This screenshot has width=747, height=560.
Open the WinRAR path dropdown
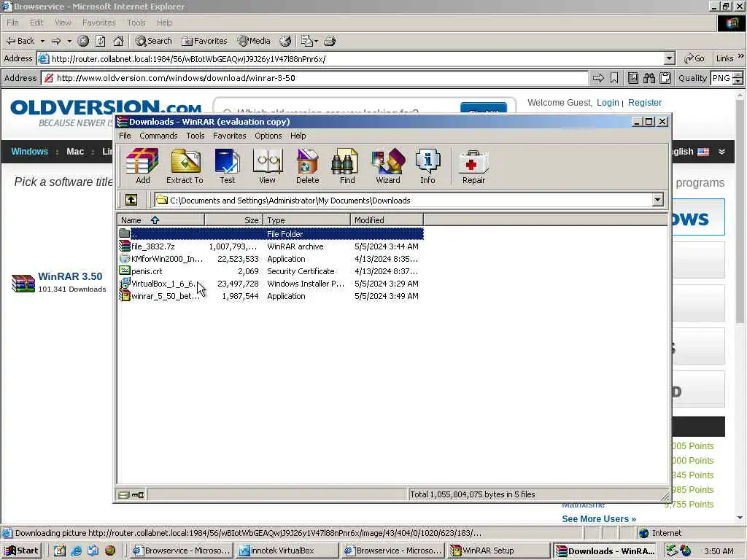pos(657,200)
